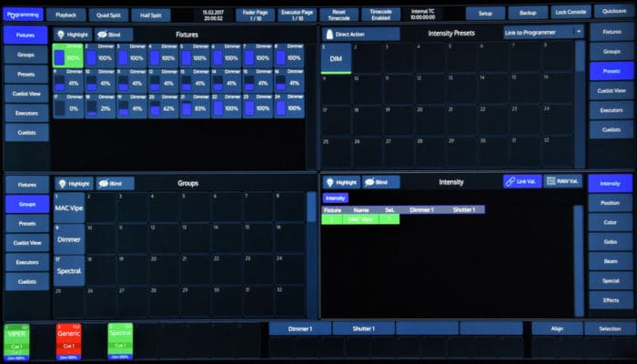The height and width of the screenshot is (364, 637).
Task: Select the MAC Viper group tile
Action: (x=69, y=207)
